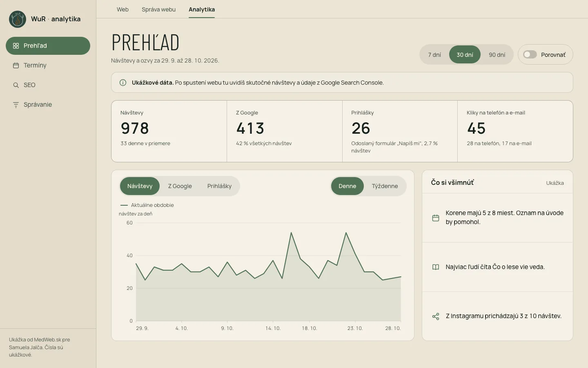Open the Správa webu tab
Screen dimensions: 588x368
[x=158, y=9]
